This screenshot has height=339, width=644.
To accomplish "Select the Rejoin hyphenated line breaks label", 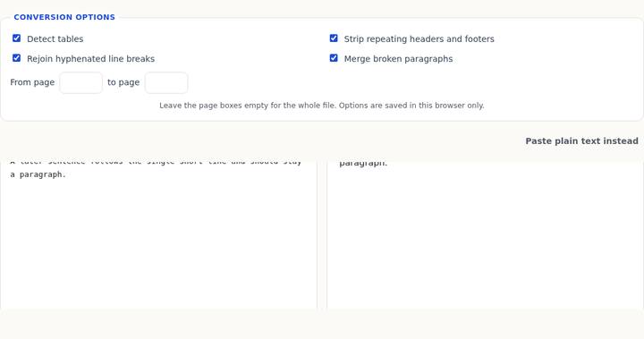I will point(90,59).
